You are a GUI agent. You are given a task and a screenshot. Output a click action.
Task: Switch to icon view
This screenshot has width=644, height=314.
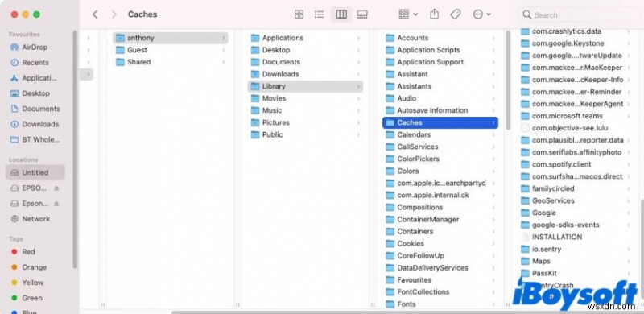(x=299, y=14)
